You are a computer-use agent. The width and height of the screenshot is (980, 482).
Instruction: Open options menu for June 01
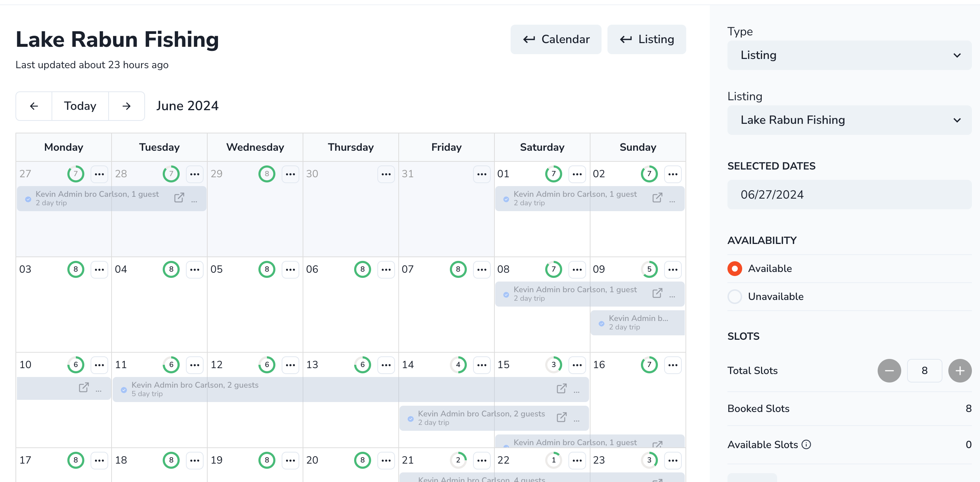coord(577,174)
